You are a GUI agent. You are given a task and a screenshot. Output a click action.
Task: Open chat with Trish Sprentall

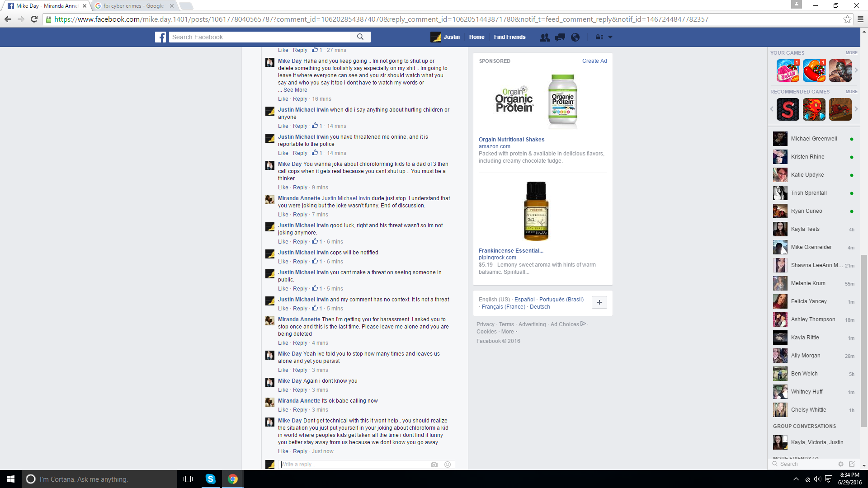814,193
